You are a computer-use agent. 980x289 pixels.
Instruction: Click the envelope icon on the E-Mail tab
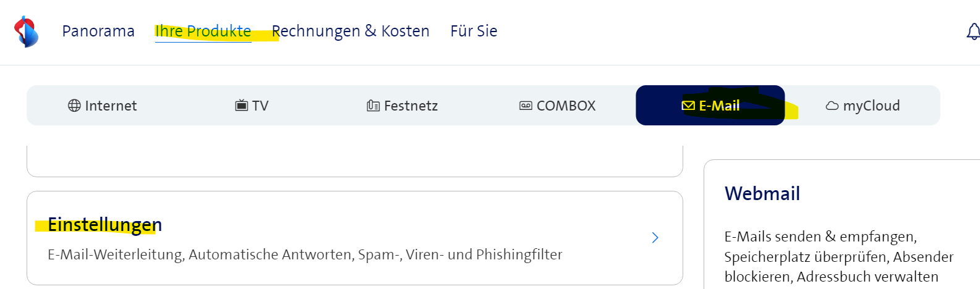tap(688, 106)
